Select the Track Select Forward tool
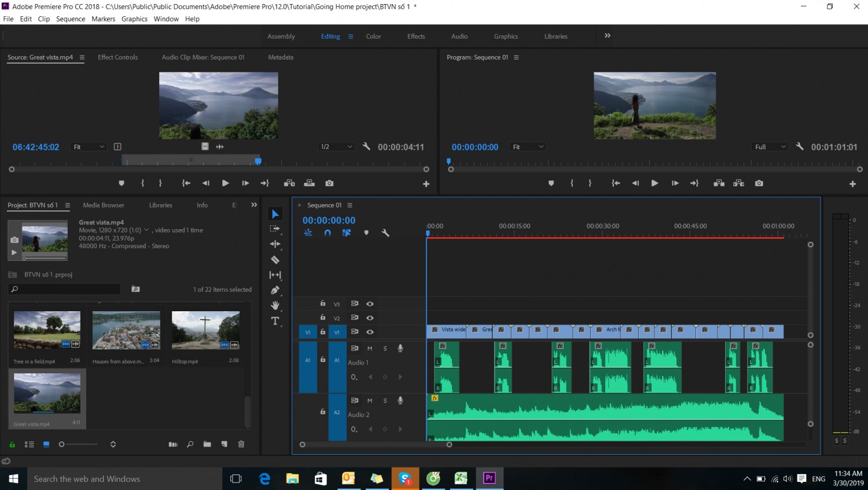The image size is (868, 490). (x=275, y=229)
